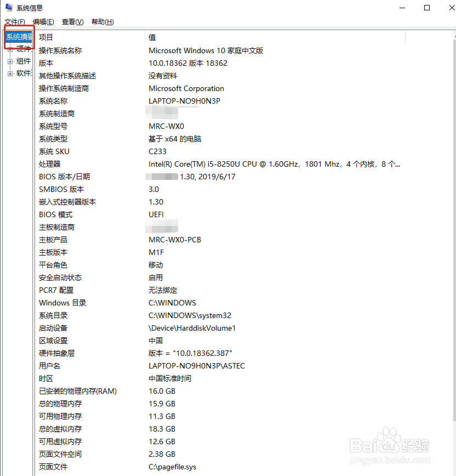Screen dimensions: 456x476
Task: Open the 编辑(E) menu
Action: click(43, 21)
